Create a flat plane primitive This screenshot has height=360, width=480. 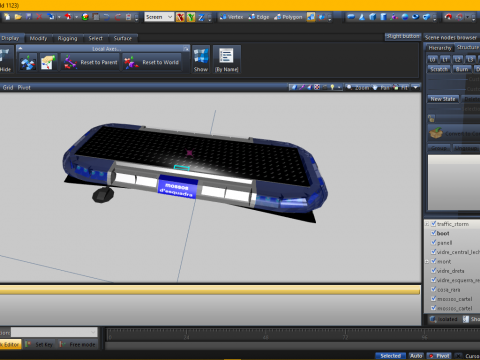pyautogui.click(x=351, y=17)
